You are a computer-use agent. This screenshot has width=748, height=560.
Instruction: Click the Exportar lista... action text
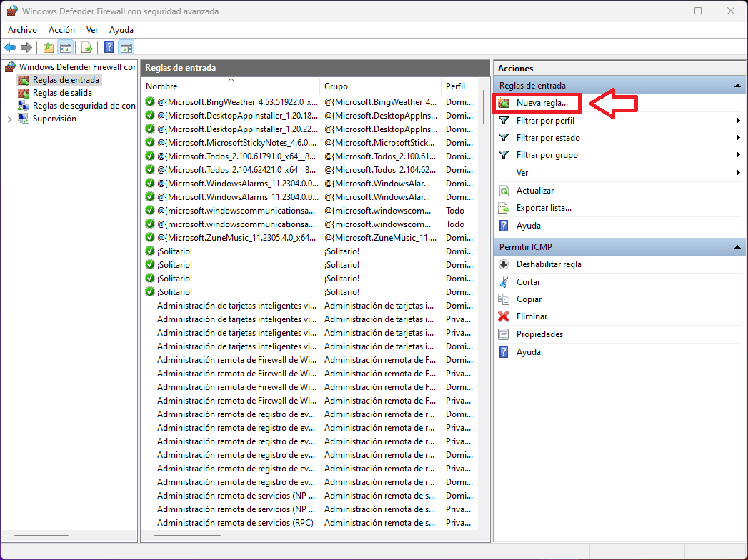point(544,208)
